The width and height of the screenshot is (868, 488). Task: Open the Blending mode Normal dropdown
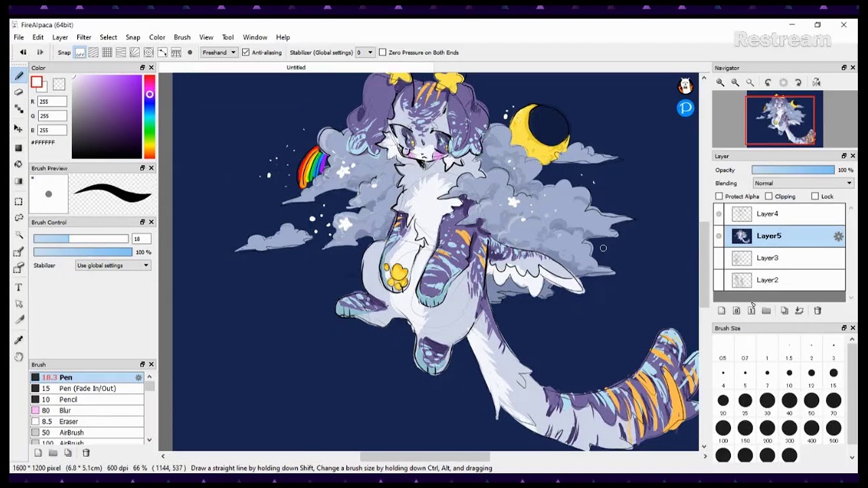(x=803, y=183)
